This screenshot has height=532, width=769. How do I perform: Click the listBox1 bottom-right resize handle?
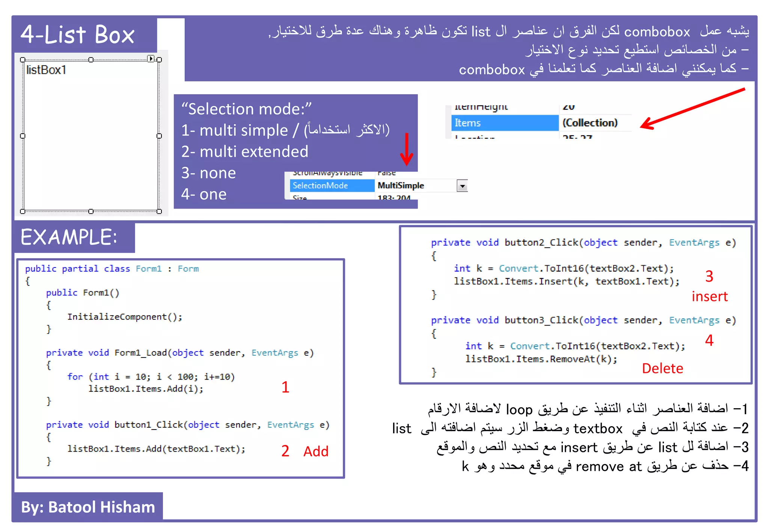pyautogui.click(x=159, y=212)
